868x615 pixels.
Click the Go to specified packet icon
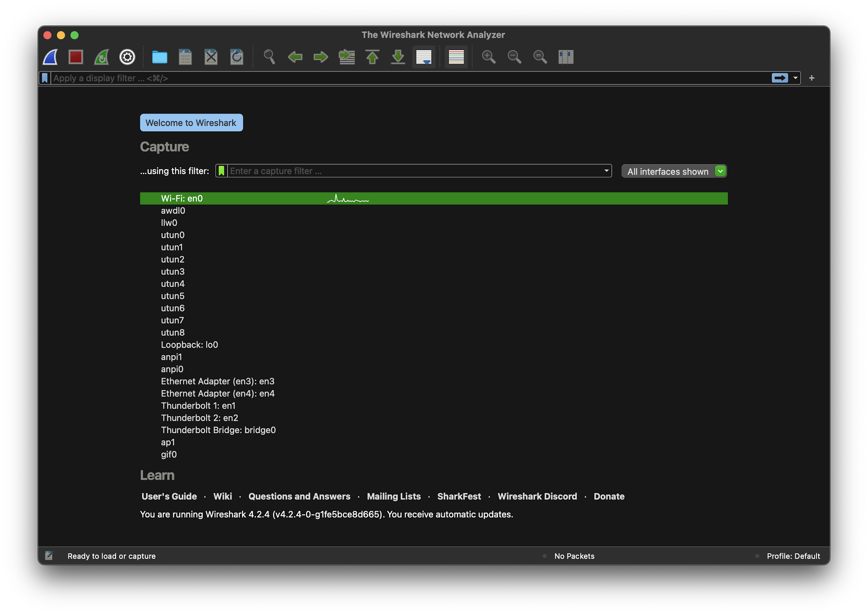tap(347, 57)
